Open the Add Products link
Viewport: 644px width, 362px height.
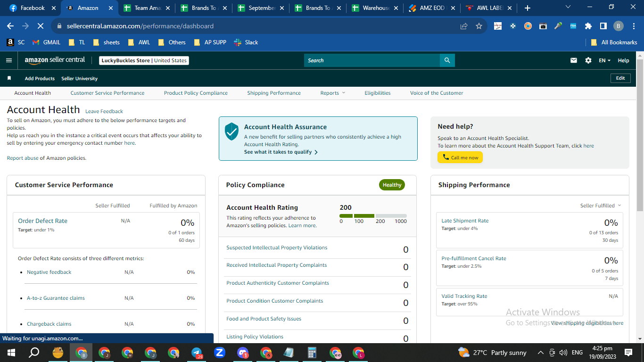[40, 78]
